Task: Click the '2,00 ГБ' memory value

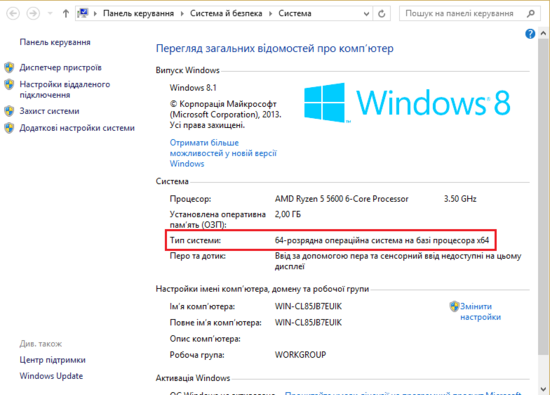Action: [x=288, y=214]
